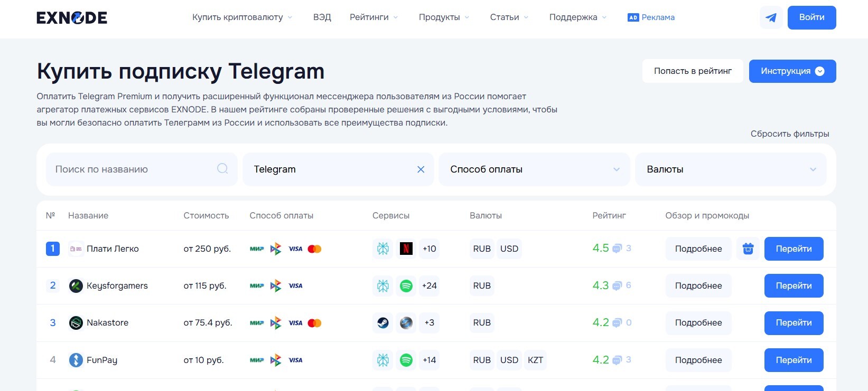The image size is (868, 391).
Task: Click the gift promo icon for Плати Легко
Action: (748, 249)
